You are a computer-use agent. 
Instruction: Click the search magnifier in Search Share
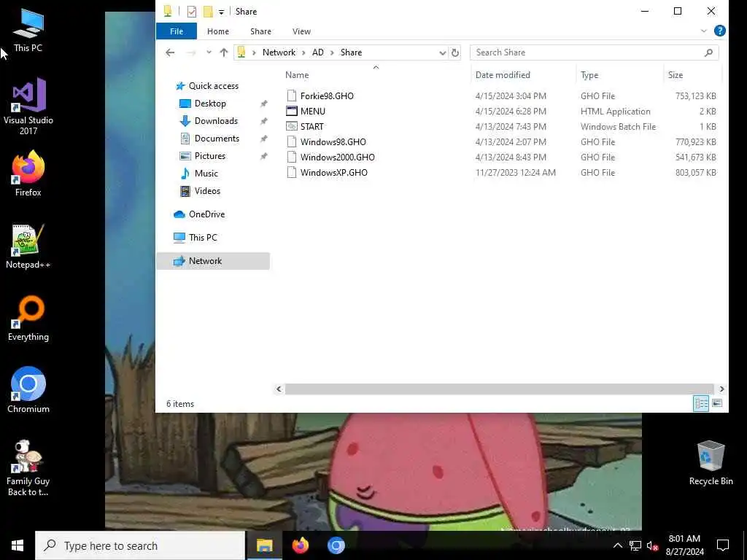(708, 52)
